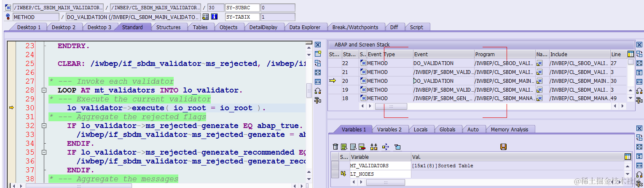The image size is (644, 188).
Task: Show Variables tool in full screen
Action: click(x=639, y=147)
